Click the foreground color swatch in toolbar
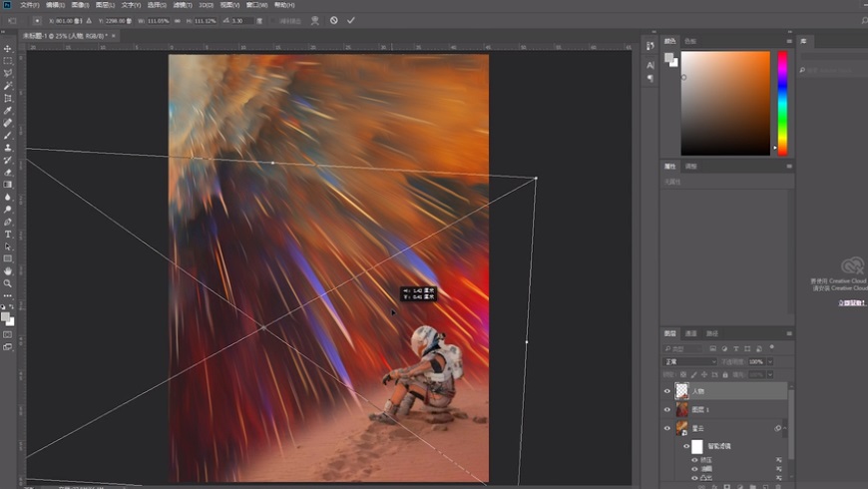The image size is (868, 489). click(5, 316)
